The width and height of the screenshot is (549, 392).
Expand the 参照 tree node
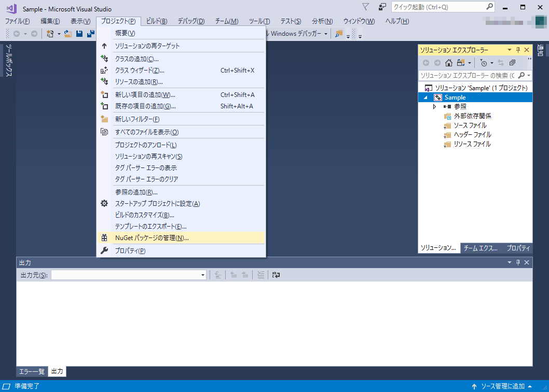tap(435, 107)
